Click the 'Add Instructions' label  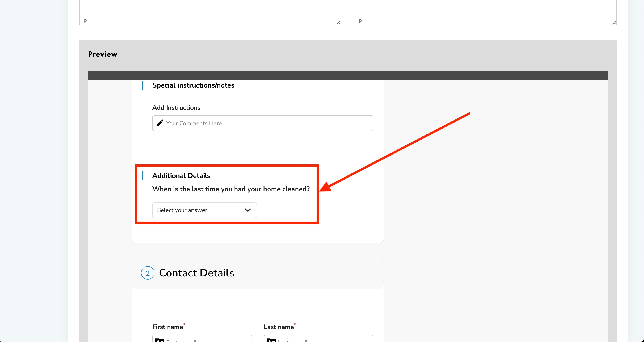coord(176,107)
